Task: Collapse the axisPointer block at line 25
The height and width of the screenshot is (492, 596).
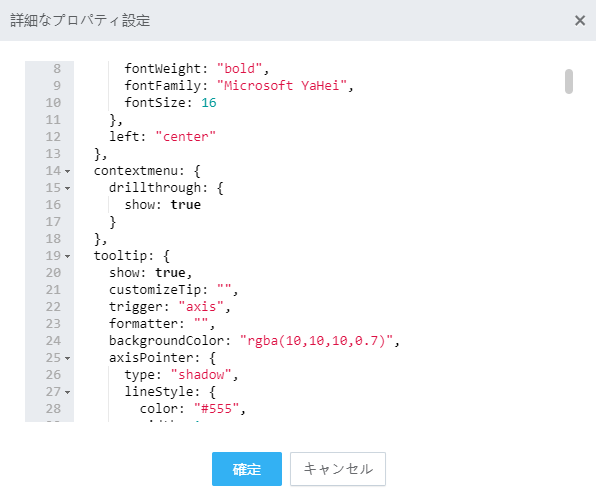Action: coord(68,358)
